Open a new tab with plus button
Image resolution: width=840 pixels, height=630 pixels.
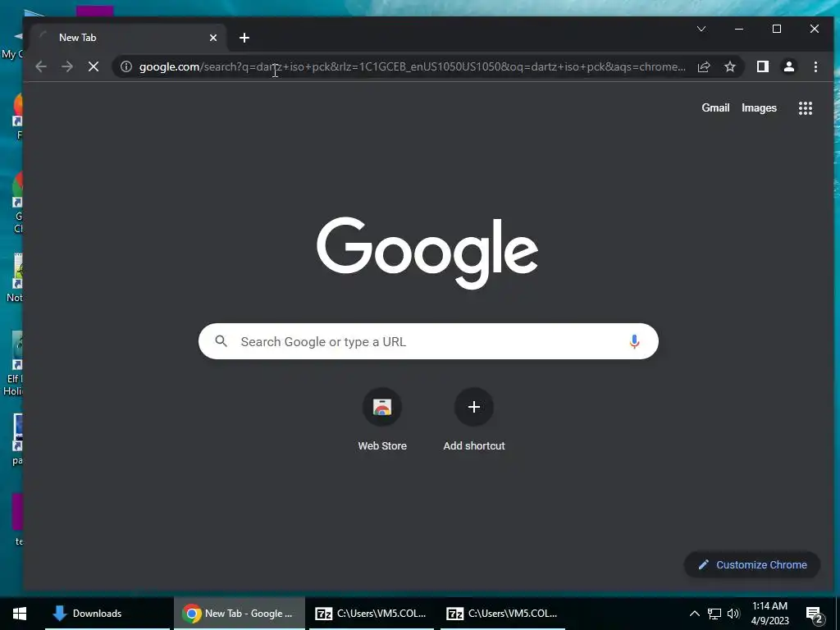click(x=244, y=38)
